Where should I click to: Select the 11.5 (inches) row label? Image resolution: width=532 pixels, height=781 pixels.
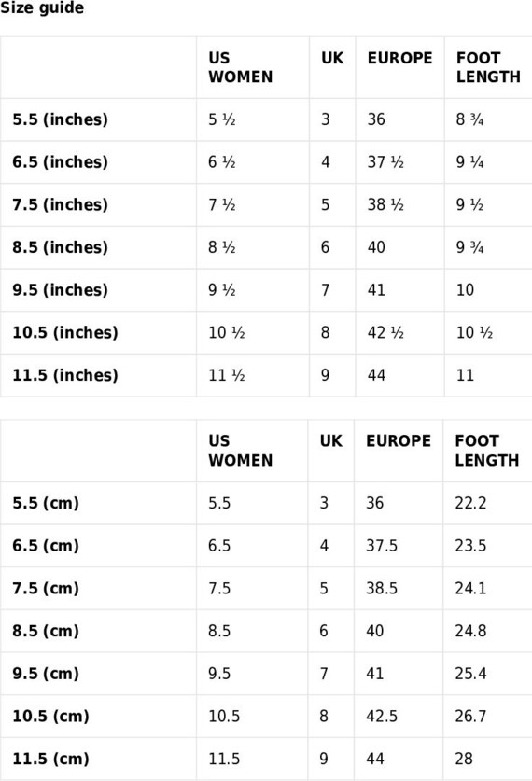click(x=64, y=375)
